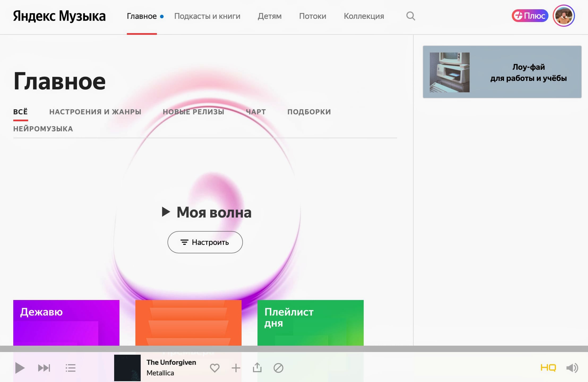Image resolution: width=588 pixels, height=382 pixels.
Task: Dislike track with the block icon
Action: [278, 368]
